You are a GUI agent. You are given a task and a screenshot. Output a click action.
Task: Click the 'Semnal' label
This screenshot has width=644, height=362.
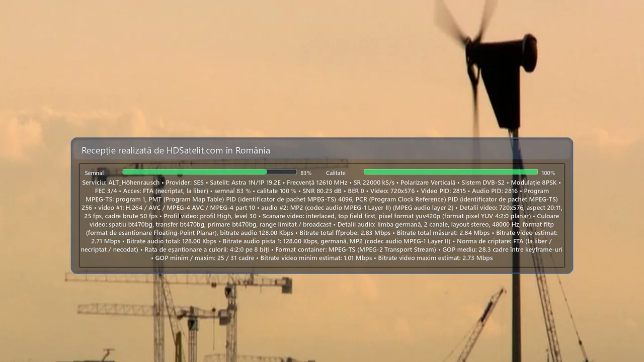(x=94, y=173)
